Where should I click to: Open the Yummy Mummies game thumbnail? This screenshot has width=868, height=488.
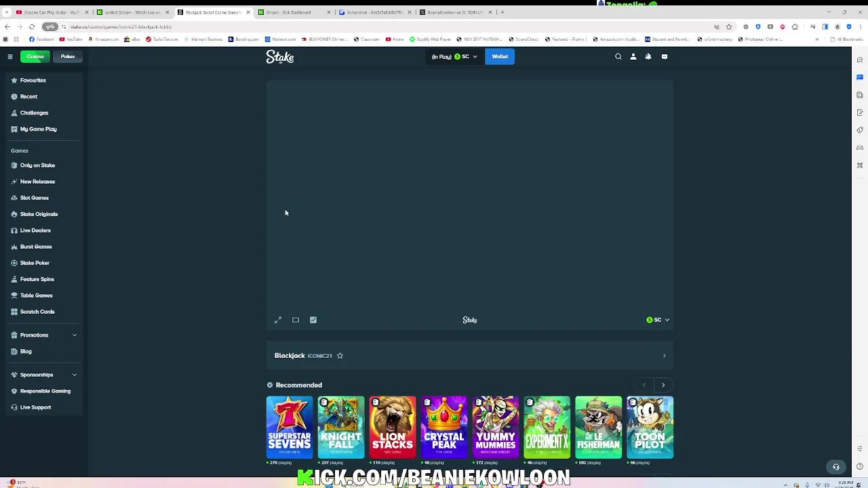[x=496, y=428]
